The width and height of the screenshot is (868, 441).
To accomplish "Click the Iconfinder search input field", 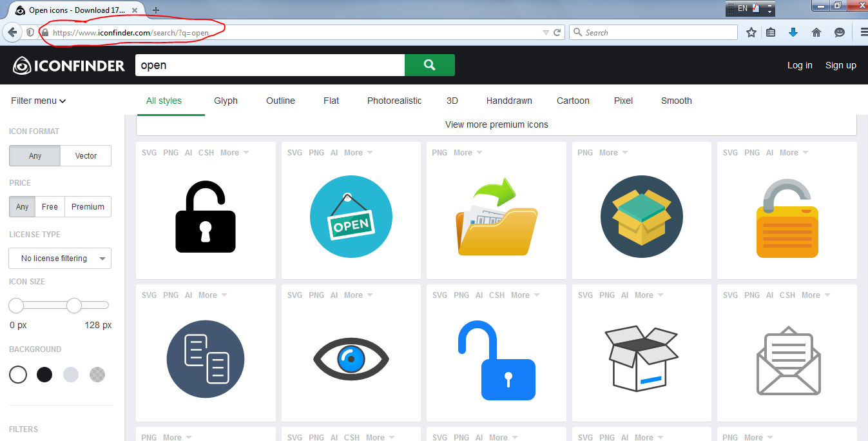I will pos(270,65).
